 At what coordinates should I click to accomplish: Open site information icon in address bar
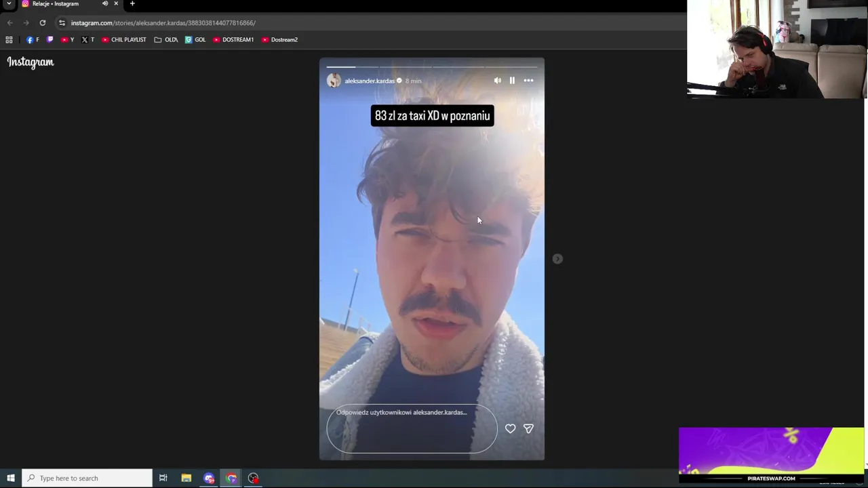pos(62,23)
